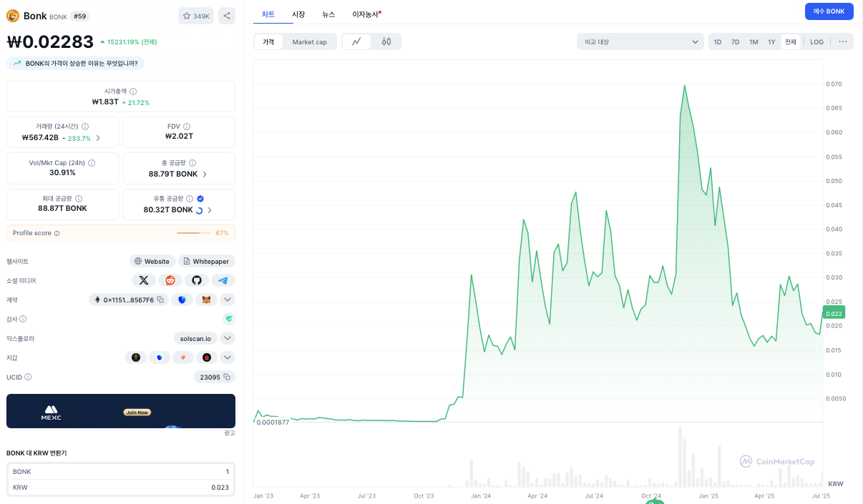Open the 시장 tab

298,14
